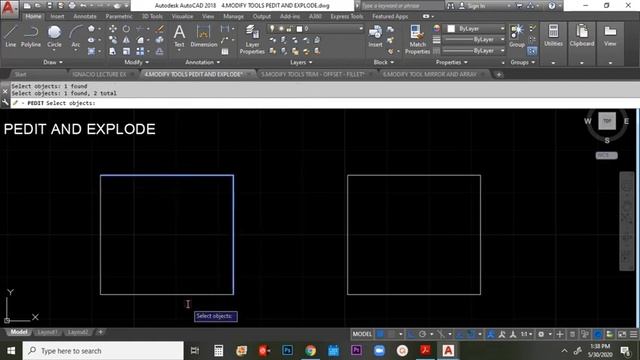
Task: Click the MODEL space button in status bar
Action: point(362,334)
